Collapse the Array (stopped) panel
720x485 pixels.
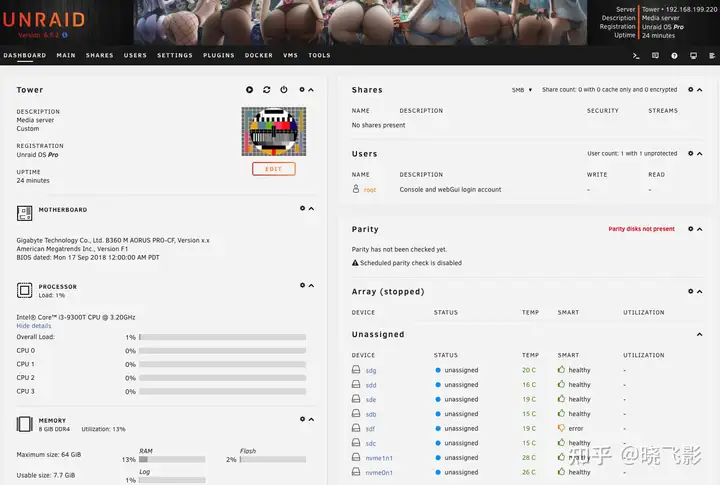pyautogui.click(x=699, y=292)
